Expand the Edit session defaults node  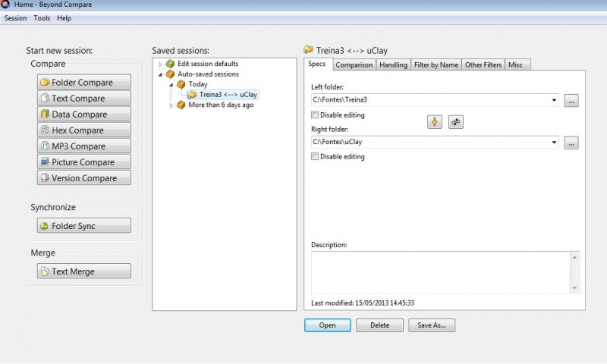pyautogui.click(x=160, y=64)
